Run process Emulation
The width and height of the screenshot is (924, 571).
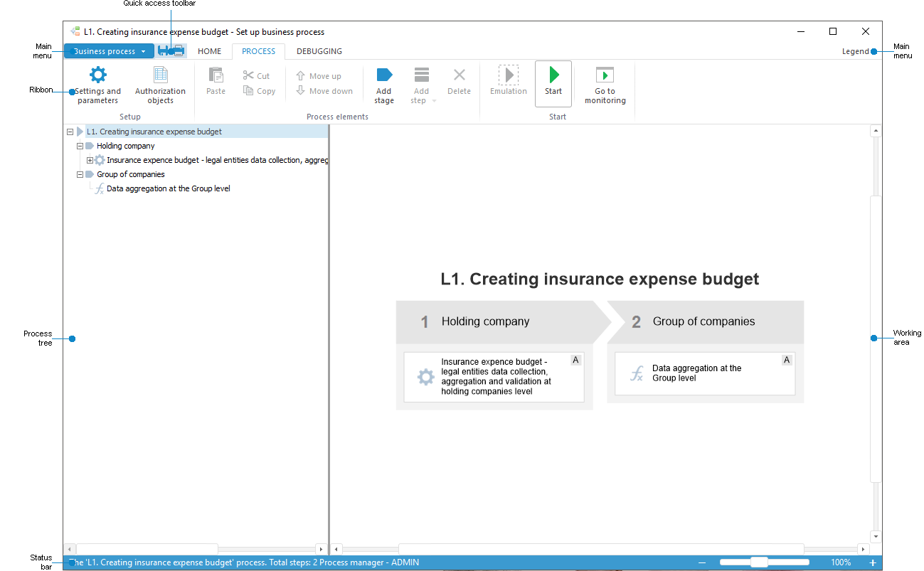coord(509,81)
